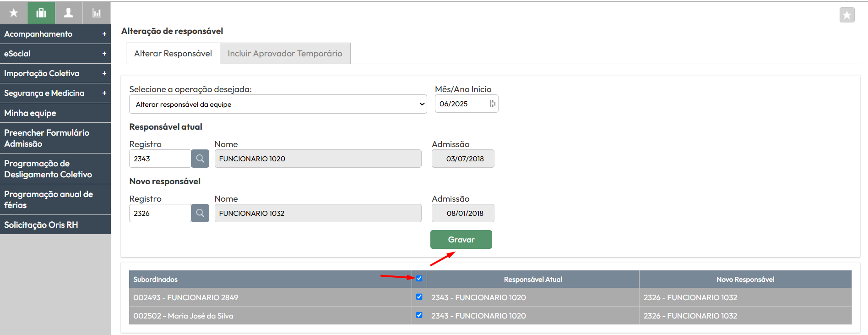Screen dimensions: 868x335
Task: Click the FUNCIONARIO 1032 name field
Action: click(318, 213)
